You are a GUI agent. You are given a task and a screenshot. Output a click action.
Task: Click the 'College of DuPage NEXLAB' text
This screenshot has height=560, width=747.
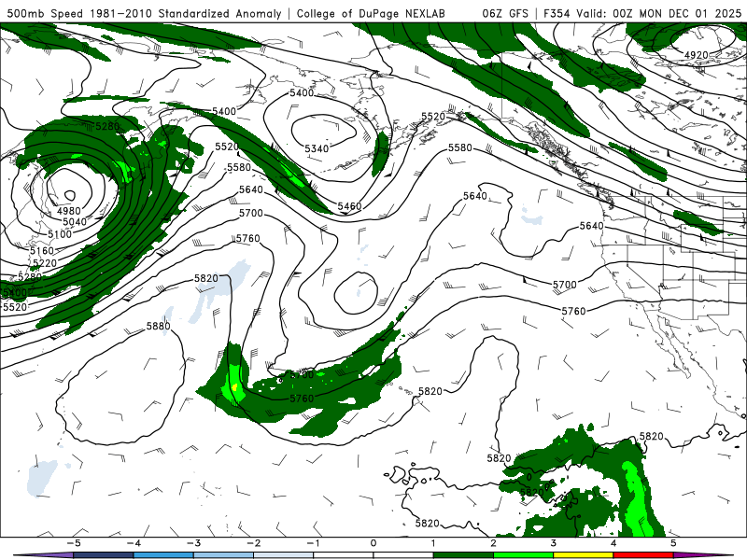pos(371,13)
